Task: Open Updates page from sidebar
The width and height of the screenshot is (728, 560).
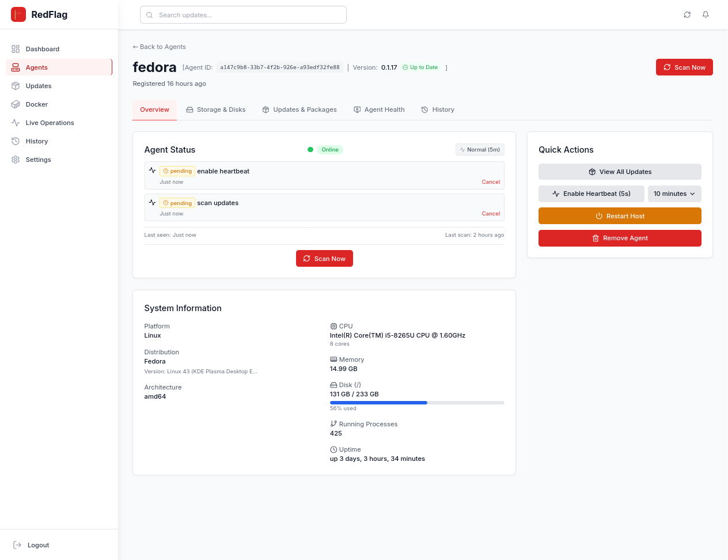Action: tap(39, 86)
